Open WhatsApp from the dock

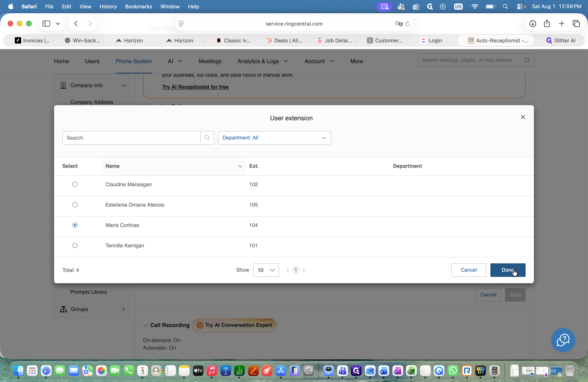(x=453, y=371)
